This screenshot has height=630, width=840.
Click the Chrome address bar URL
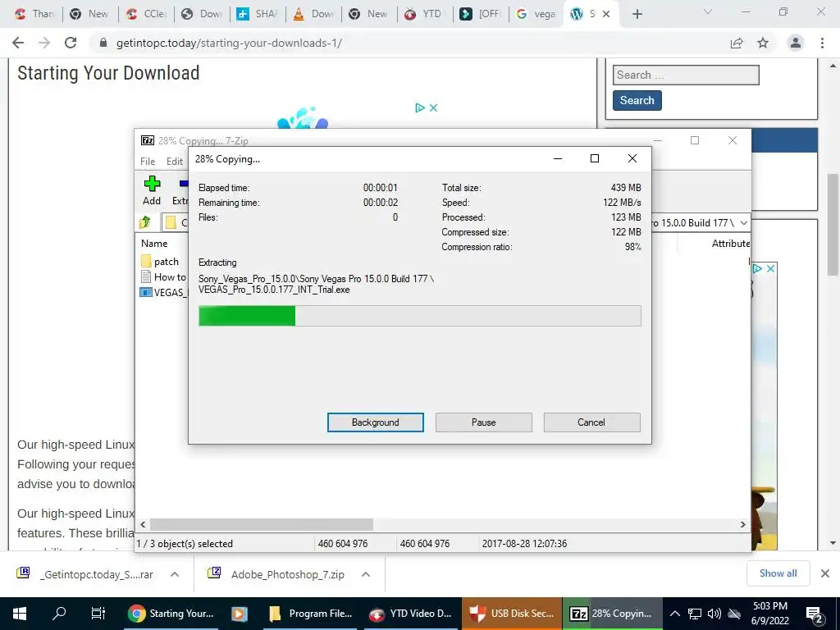pos(229,43)
